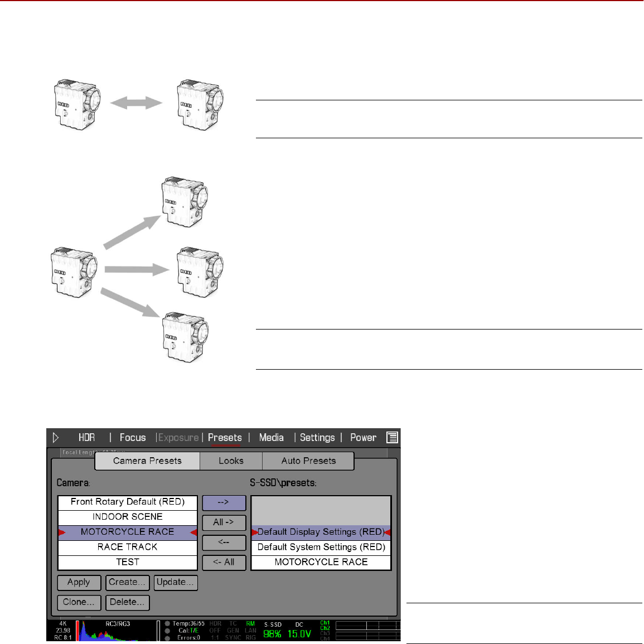Click the green RM indicator in status bar
The height and width of the screenshot is (644, 644).
pyautogui.click(x=250, y=623)
